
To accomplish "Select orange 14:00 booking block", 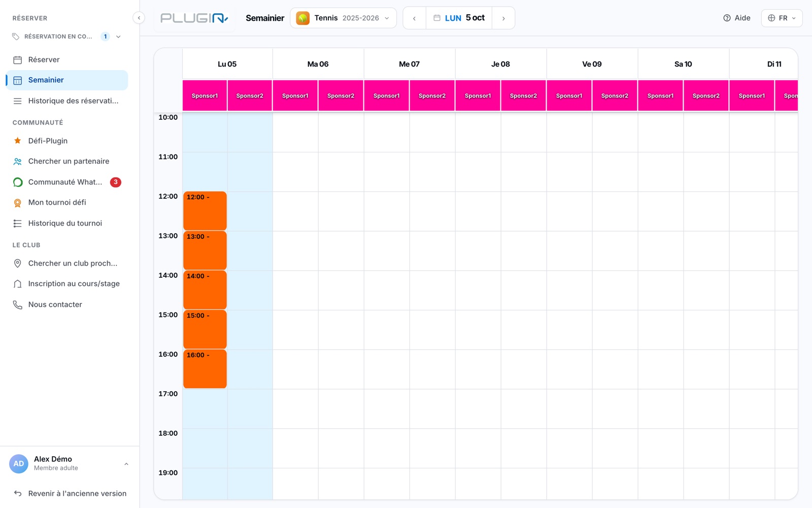I will point(205,290).
